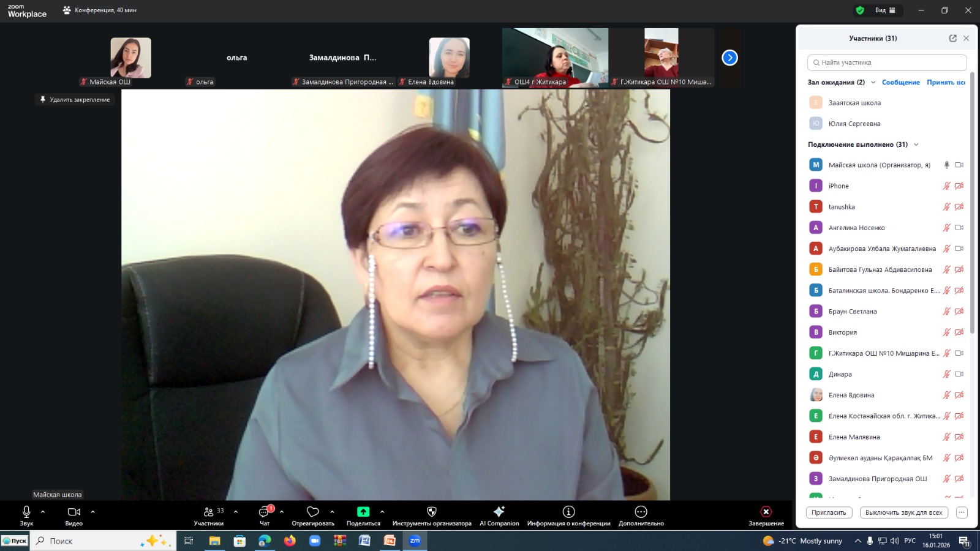This screenshot has height=551, width=980.
Task: Open the AI Companion tool
Action: [499, 512]
